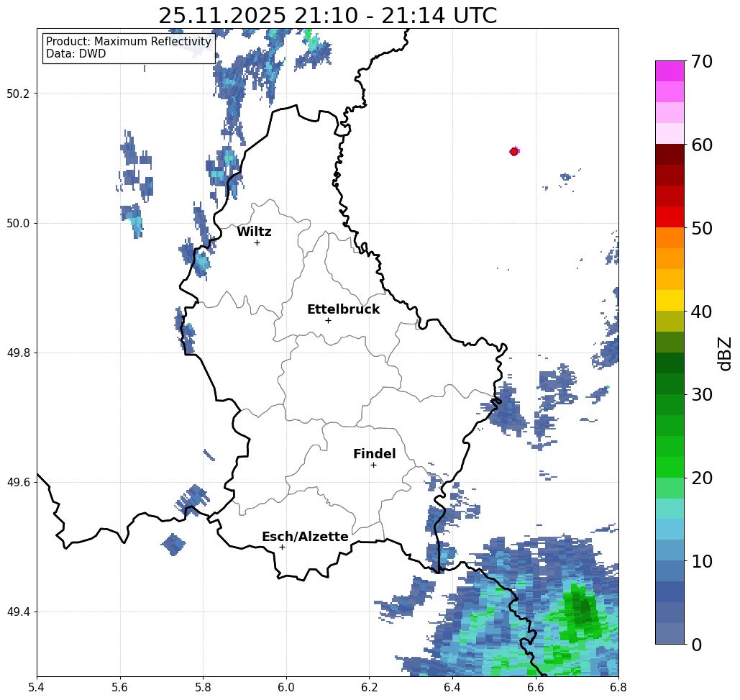Pick the magenta swatch at colorbar top
740x700 pixels.
[x=670, y=71]
